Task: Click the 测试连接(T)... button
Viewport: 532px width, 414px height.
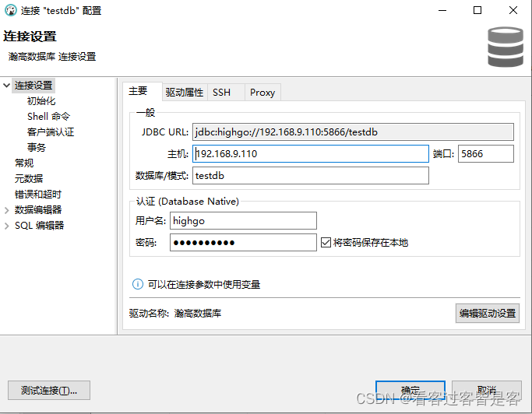Action: tap(49, 391)
